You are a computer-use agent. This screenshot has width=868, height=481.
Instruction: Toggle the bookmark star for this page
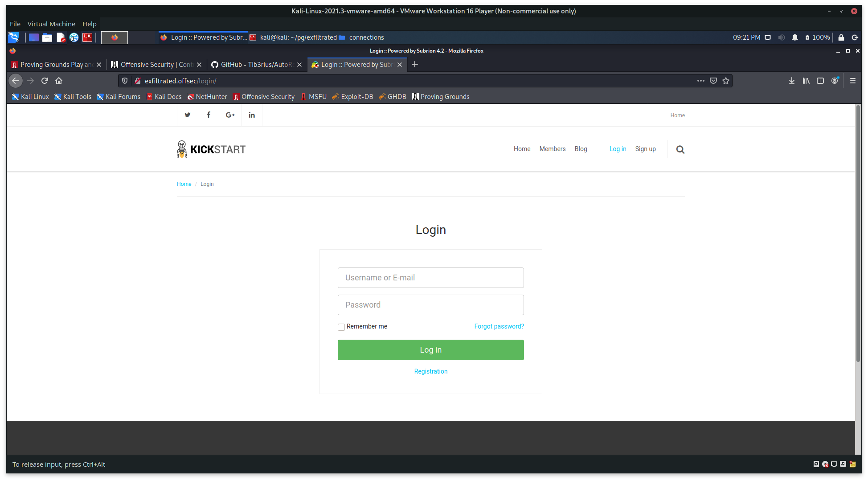tap(726, 81)
